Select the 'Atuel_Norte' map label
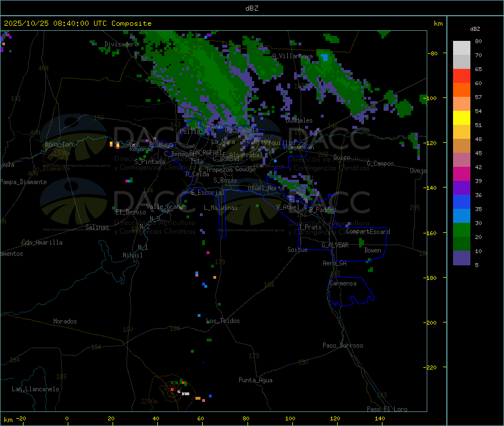 point(266,188)
